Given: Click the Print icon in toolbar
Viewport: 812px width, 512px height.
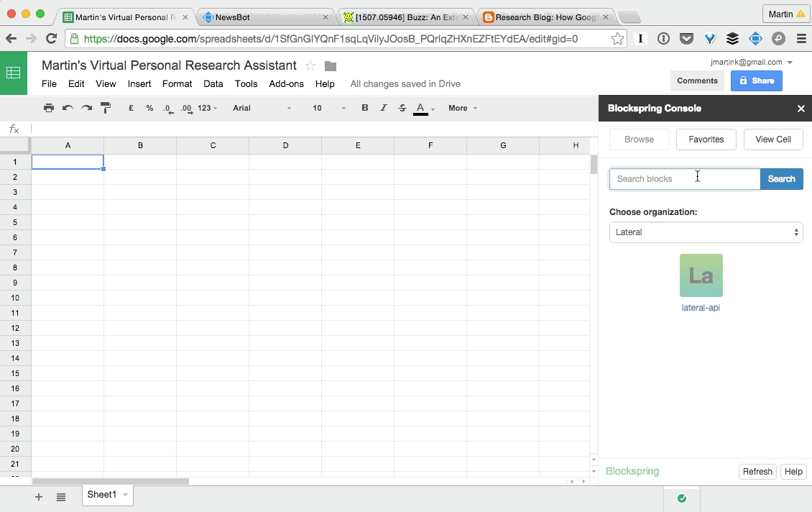Looking at the screenshot, I should coord(49,108).
